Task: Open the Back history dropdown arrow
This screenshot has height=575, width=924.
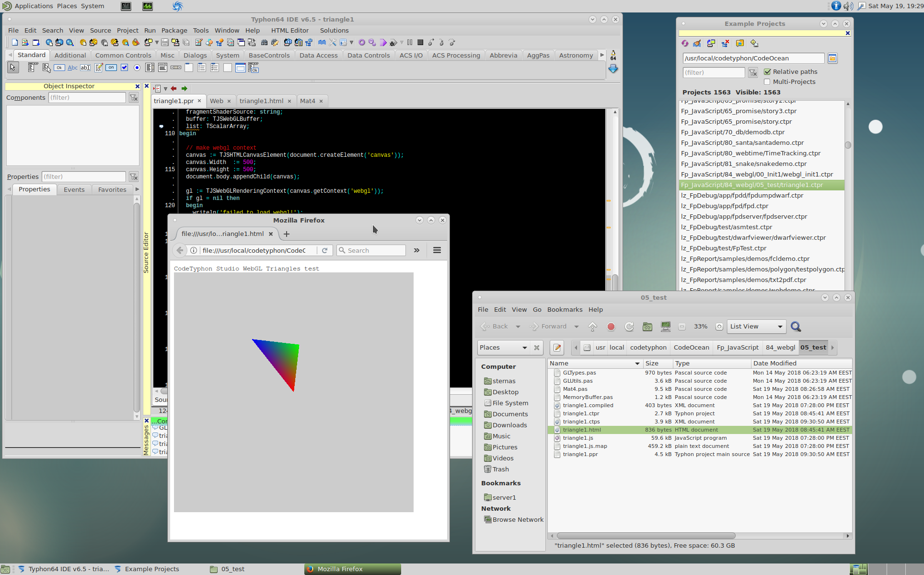Action: 518,327
